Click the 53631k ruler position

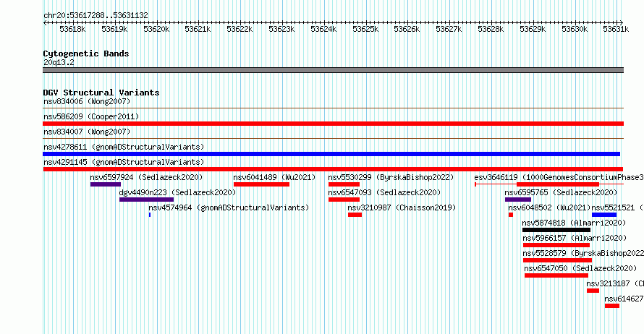pyautogui.click(x=616, y=29)
